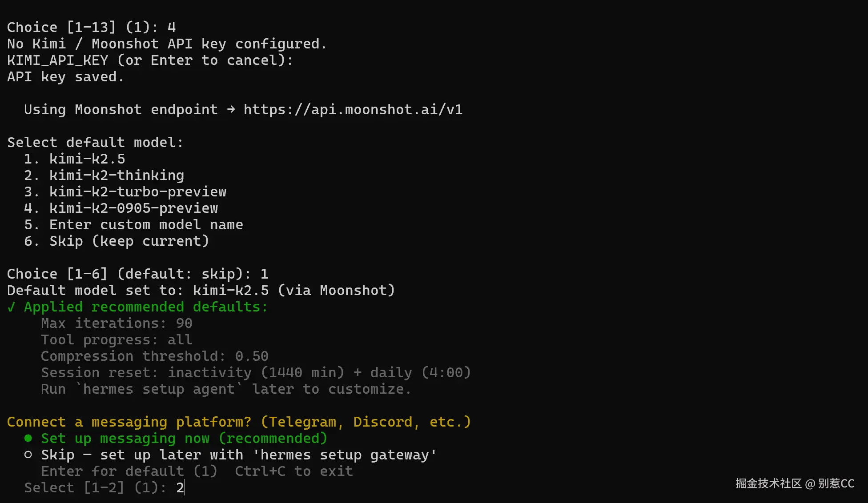The height and width of the screenshot is (503, 868).
Task: Click the 'hermes setup gateway' command text
Action: click(x=345, y=455)
